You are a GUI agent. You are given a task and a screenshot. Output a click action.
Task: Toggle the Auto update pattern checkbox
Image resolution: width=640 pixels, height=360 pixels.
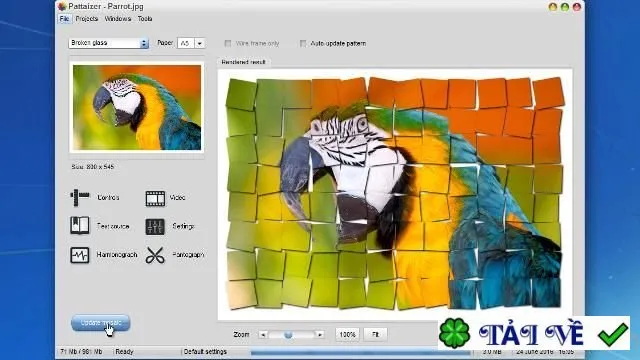point(303,43)
